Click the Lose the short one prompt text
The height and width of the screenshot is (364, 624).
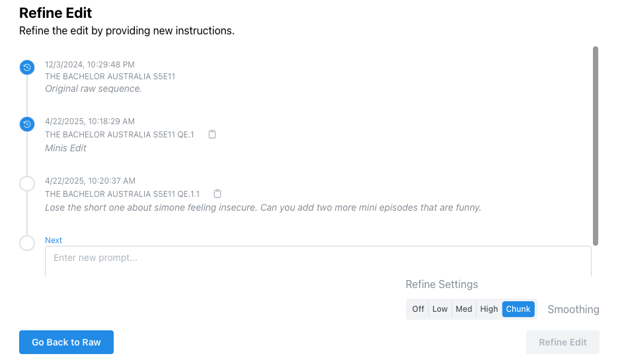(x=263, y=207)
